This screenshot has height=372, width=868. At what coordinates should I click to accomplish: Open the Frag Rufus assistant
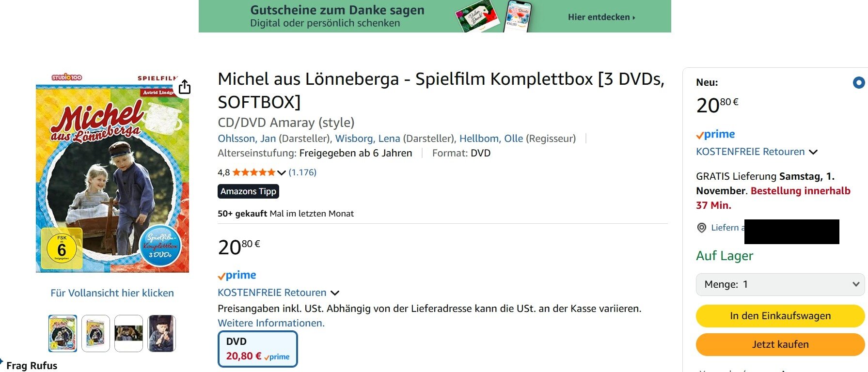click(x=31, y=365)
